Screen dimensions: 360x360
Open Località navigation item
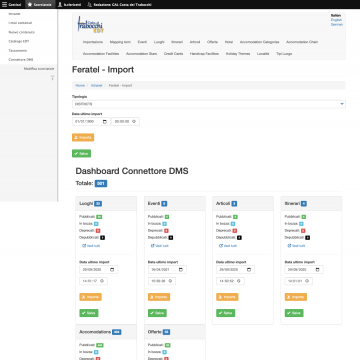coord(263,54)
